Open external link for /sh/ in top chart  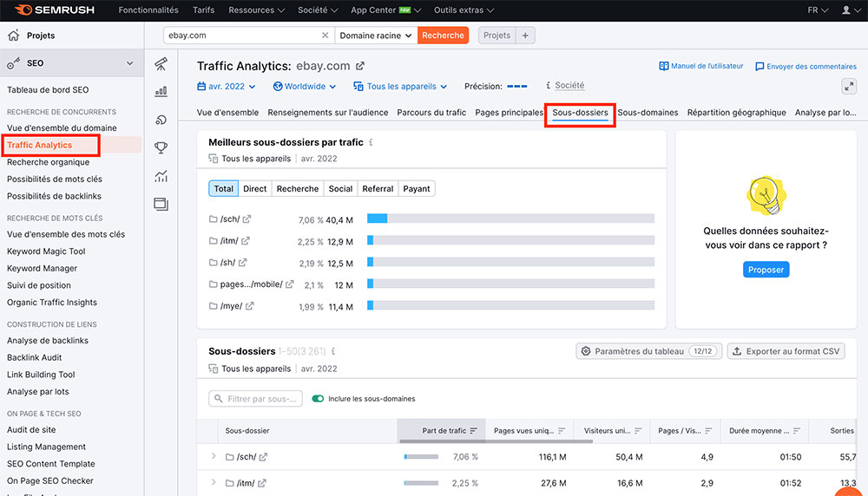242,262
